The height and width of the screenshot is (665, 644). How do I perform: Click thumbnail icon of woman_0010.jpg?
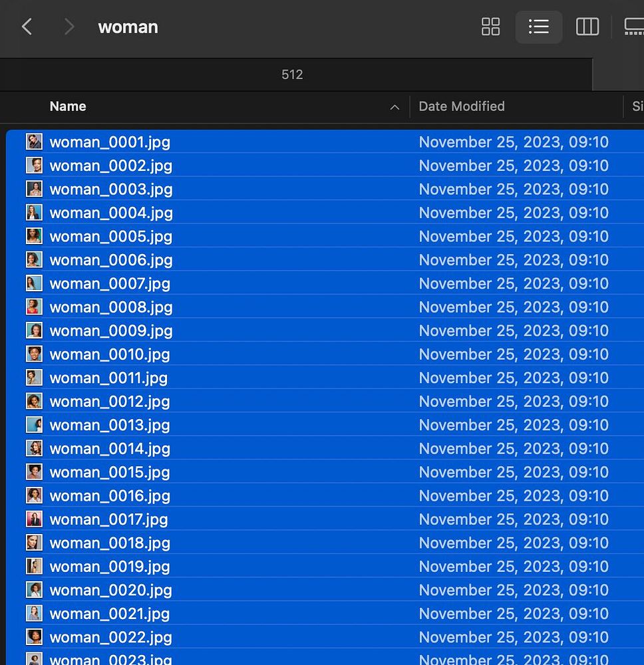pyautogui.click(x=34, y=354)
